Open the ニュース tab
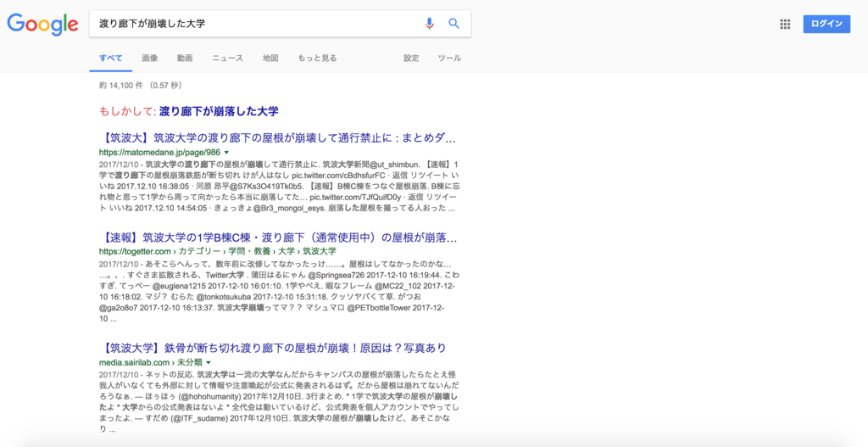 pos(227,59)
